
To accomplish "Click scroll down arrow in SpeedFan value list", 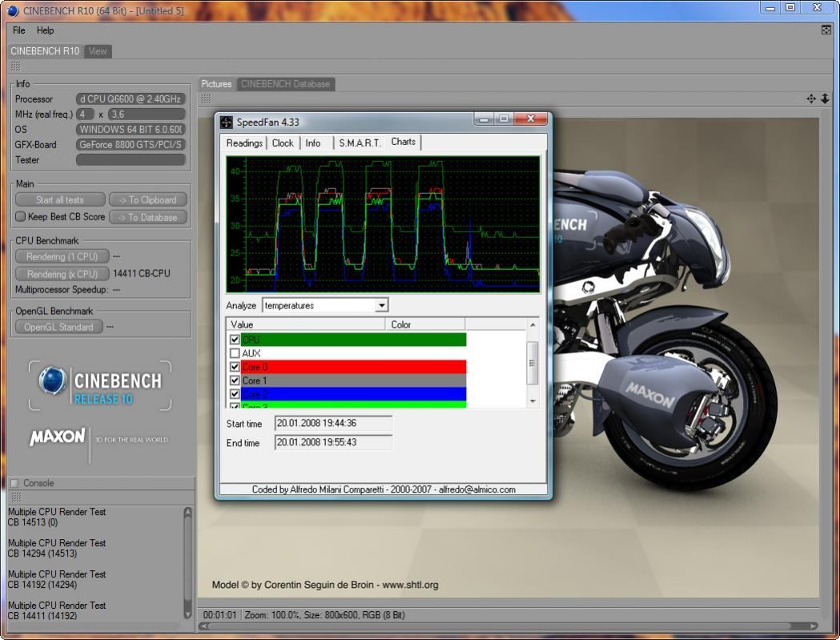I will 533,401.
